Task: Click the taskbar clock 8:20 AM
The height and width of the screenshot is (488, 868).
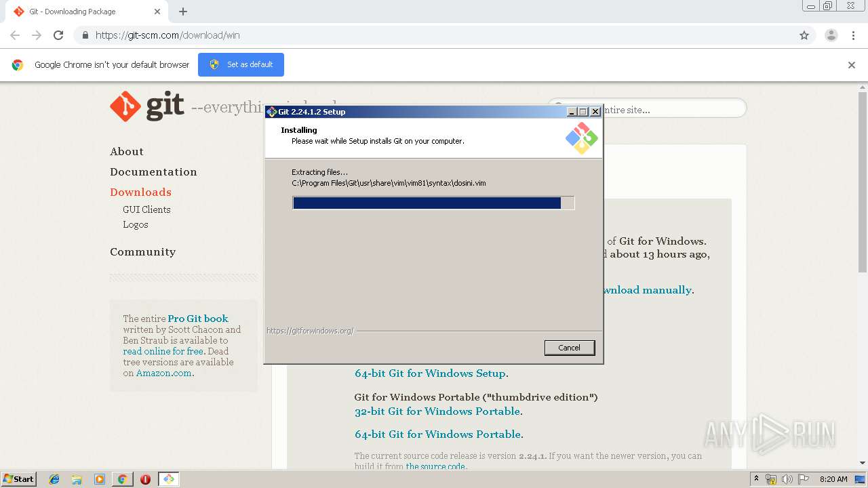Action: point(833,479)
